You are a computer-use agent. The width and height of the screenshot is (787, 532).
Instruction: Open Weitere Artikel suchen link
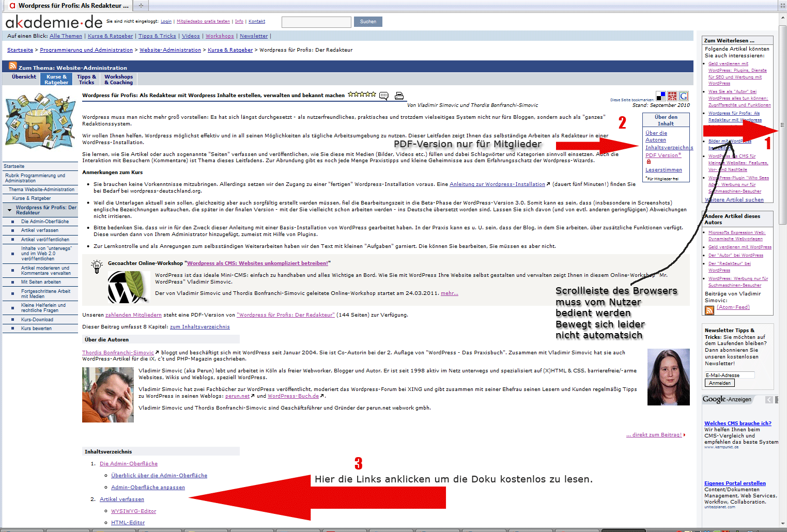pos(734,199)
